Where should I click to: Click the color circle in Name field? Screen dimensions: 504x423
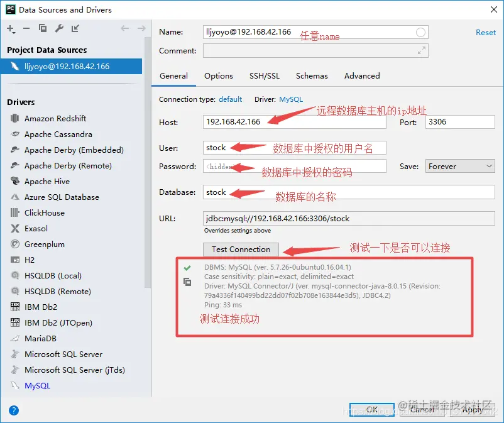pyautogui.click(x=420, y=32)
